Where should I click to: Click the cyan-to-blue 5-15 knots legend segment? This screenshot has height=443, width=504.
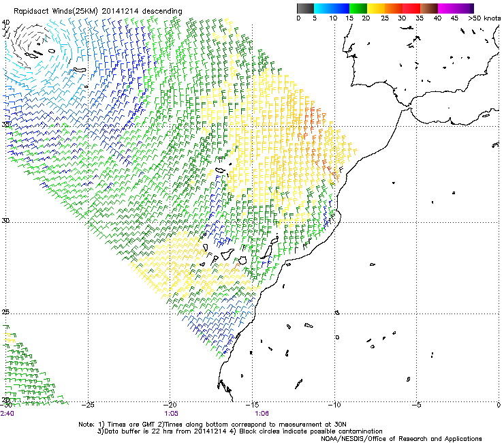point(332,8)
